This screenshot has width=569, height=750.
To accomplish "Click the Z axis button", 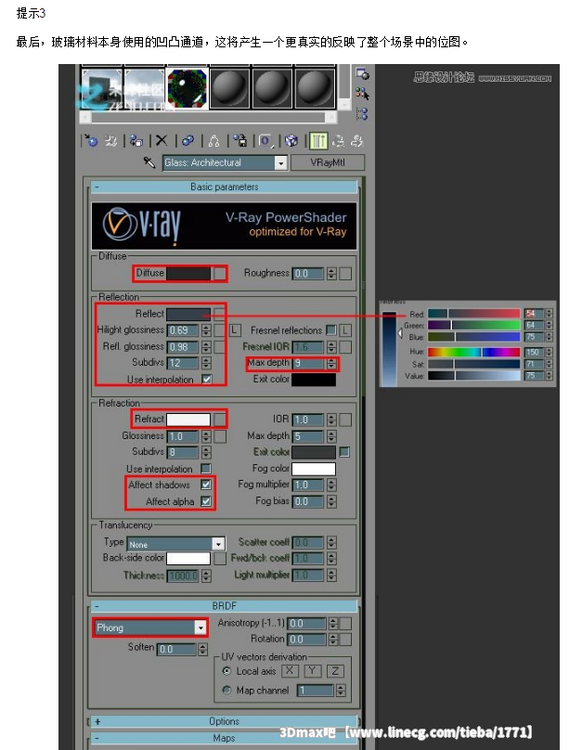I will tap(335, 671).
